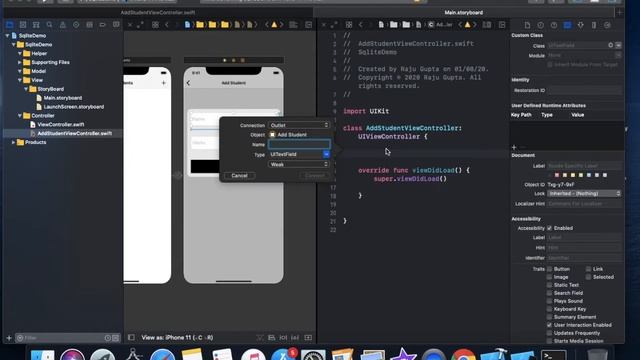Open the Connection Outlet dropdown
The image size is (640, 360).
click(299, 125)
